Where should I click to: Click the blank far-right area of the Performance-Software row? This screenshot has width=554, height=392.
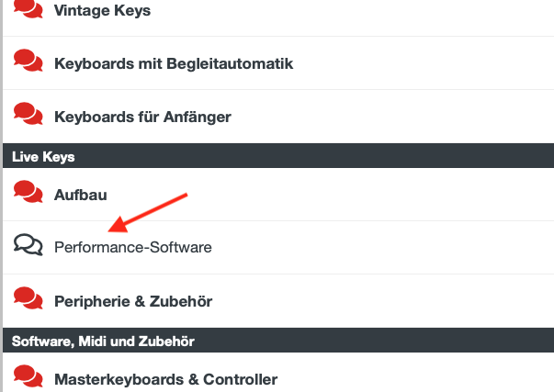459,248
